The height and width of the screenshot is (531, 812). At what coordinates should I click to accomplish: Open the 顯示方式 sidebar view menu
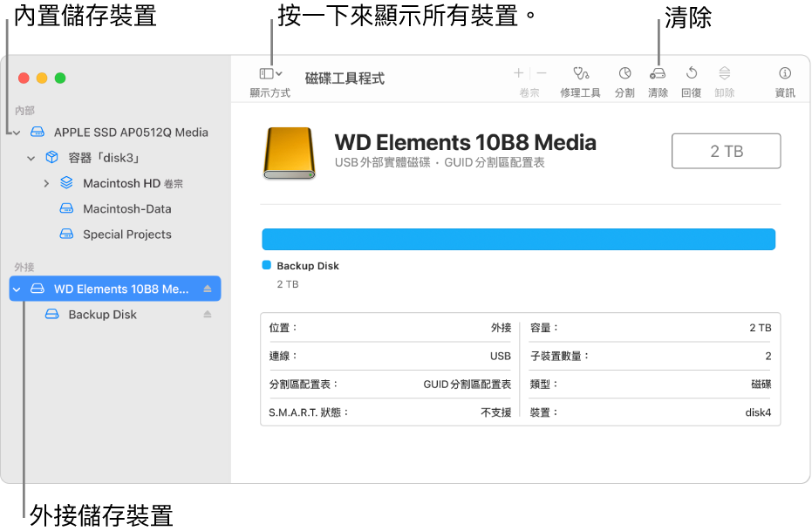point(270,74)
